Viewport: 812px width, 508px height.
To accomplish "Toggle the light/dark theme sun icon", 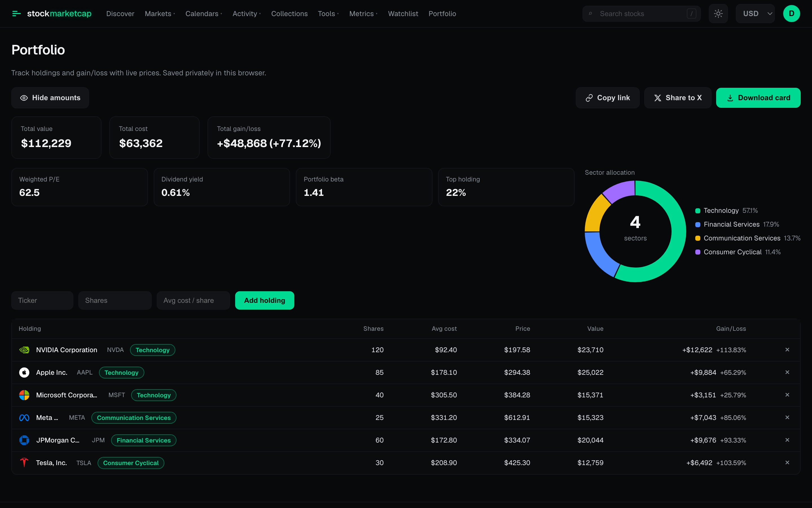I will [x=718, y=14].
